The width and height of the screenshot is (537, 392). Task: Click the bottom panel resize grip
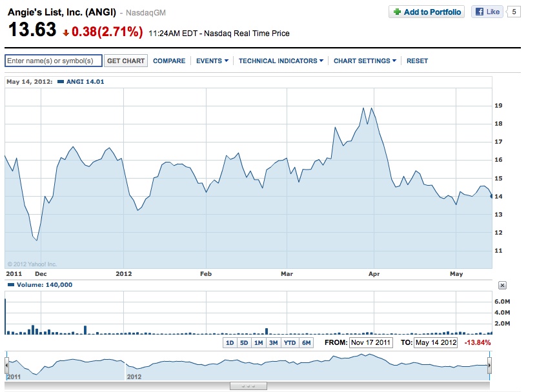pos(248,386)
